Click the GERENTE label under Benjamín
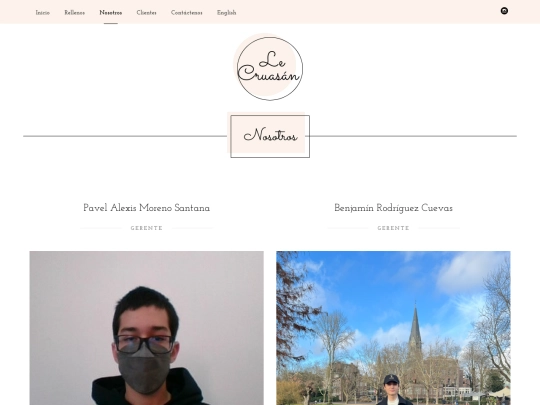 click(x=393, y=228)
